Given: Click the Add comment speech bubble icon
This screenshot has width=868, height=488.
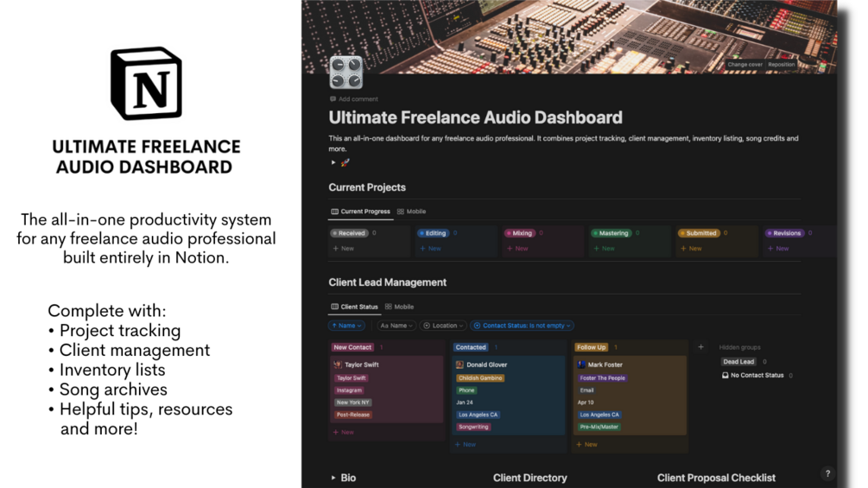Looking at the screenshot, I should click(x=333, y=99).
